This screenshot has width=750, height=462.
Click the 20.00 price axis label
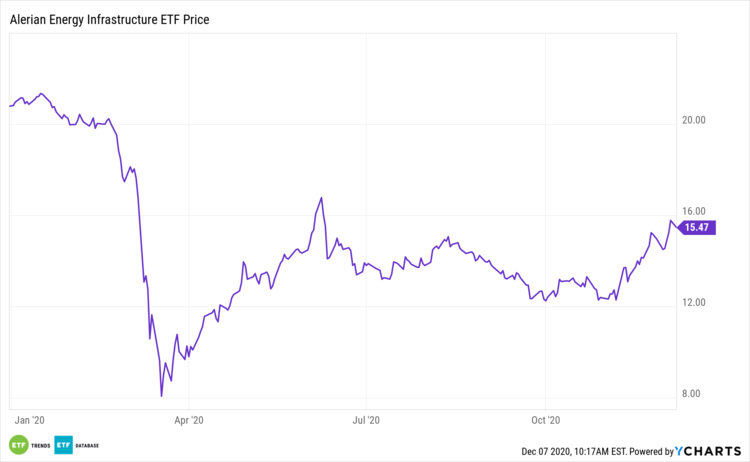(694, 120)
